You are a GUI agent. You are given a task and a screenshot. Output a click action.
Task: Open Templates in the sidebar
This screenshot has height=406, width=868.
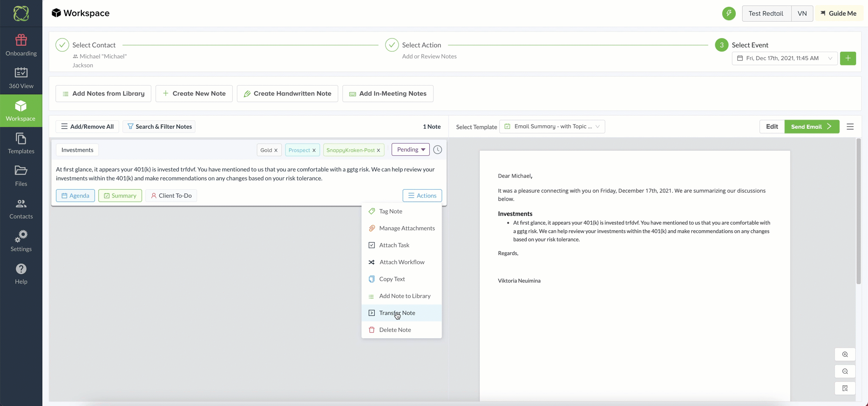(21, 144)
